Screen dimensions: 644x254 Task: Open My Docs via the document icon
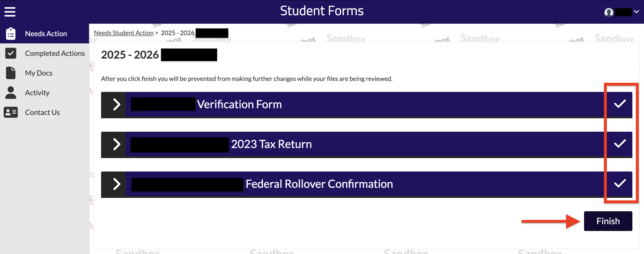11,73
